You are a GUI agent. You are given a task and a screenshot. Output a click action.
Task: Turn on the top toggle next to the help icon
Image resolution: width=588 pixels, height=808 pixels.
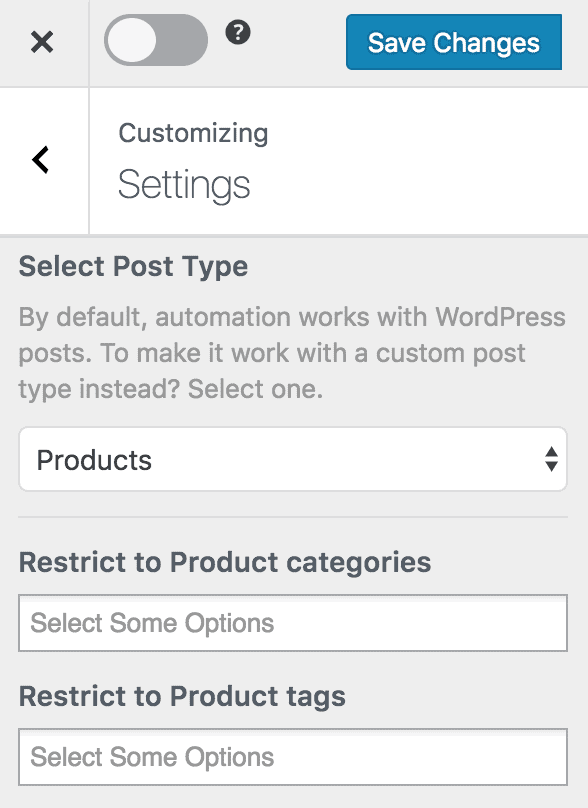156,42
